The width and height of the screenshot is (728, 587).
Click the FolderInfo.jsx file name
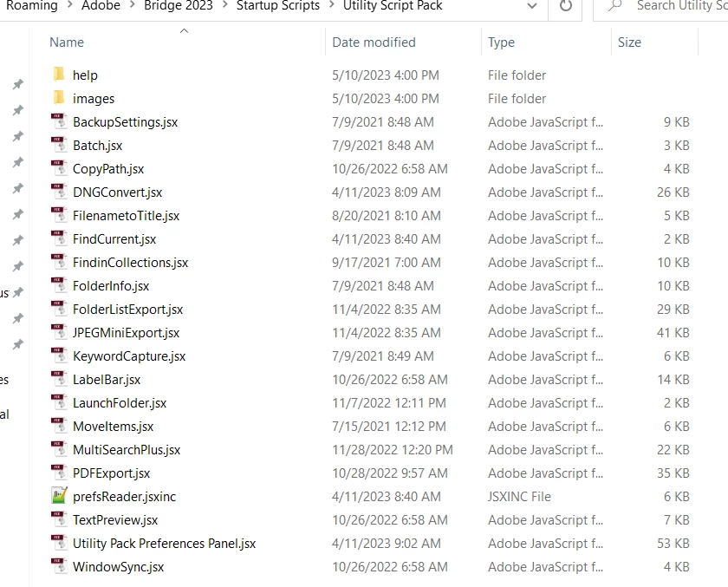click(x=111, y=286)
